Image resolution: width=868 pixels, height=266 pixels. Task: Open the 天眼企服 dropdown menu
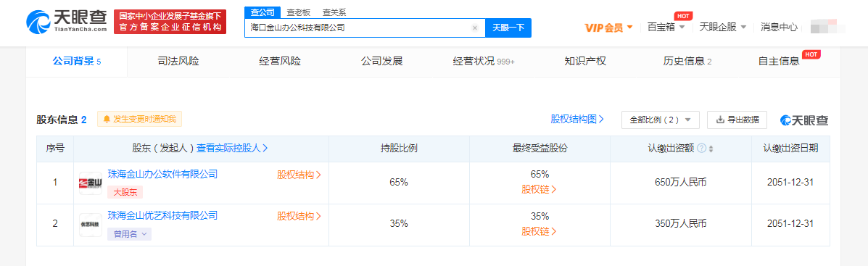tap(723, 27)
